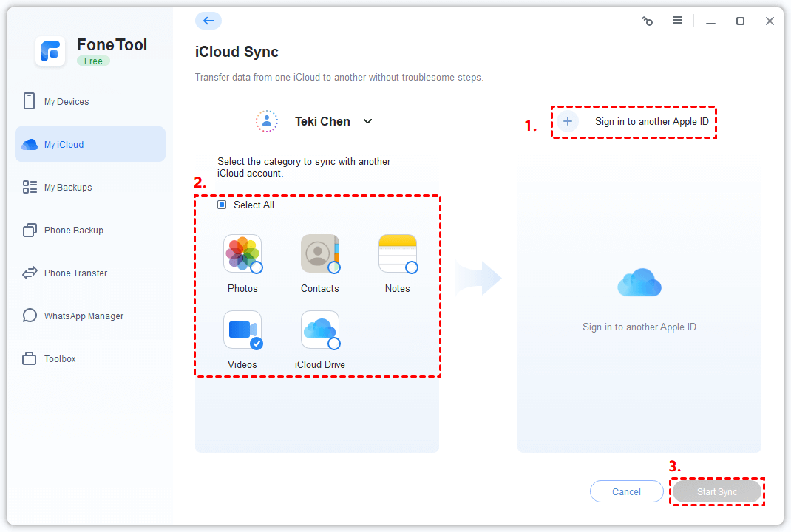Click the large iCloud icon in target panel
Viewport: 791px width, 532px height.
click(x=639, y=282)
